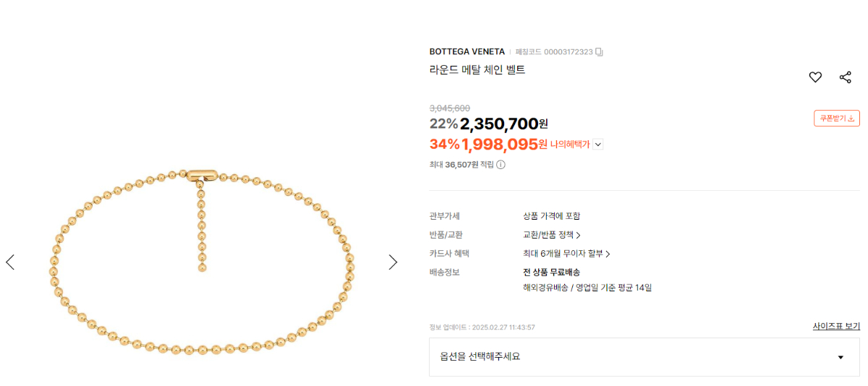Click the product title 라운드 메탈 체인 벨트
This screenshot has width=868, height=386.
477,70
